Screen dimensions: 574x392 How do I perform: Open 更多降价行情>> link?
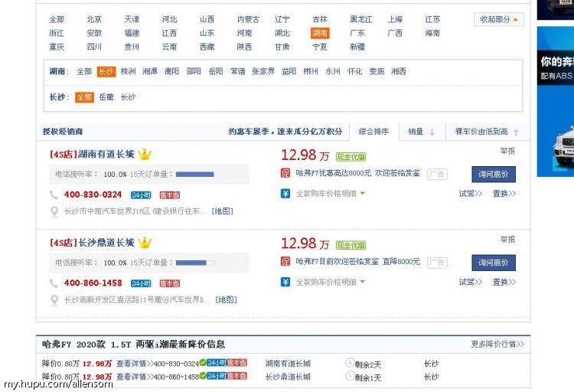(497, 345)
